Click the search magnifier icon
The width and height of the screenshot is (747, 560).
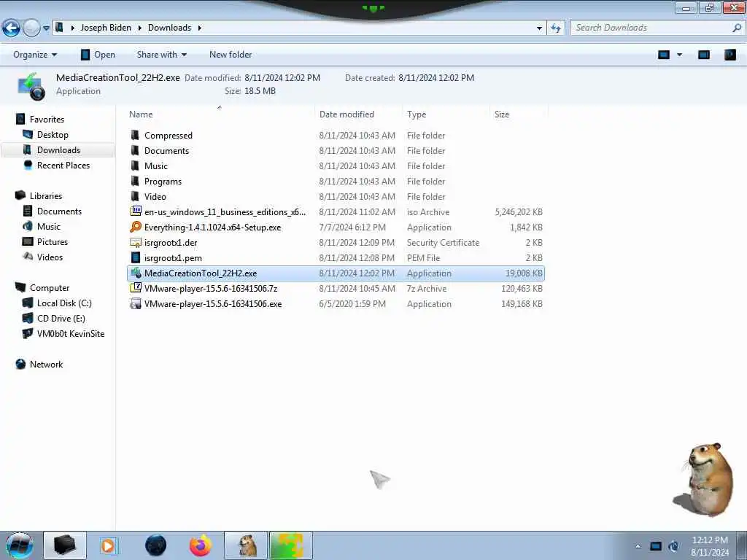[737, 28]
